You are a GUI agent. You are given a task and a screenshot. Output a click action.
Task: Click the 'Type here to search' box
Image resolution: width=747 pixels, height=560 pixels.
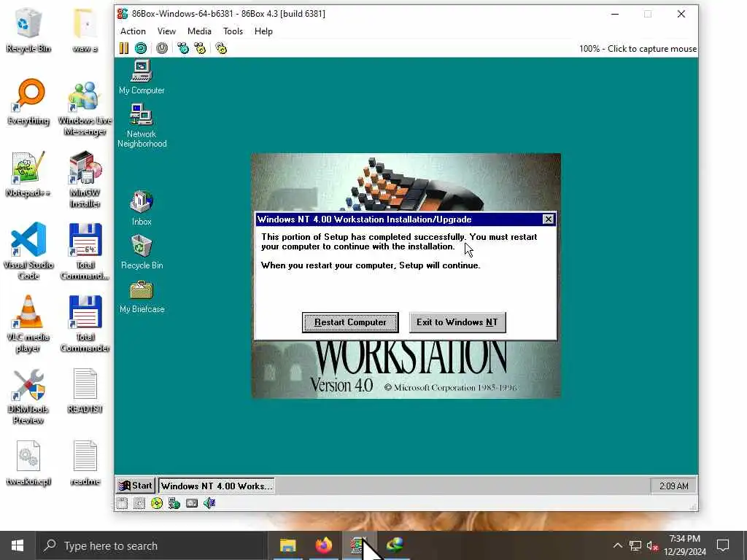(x=152, y=545)
